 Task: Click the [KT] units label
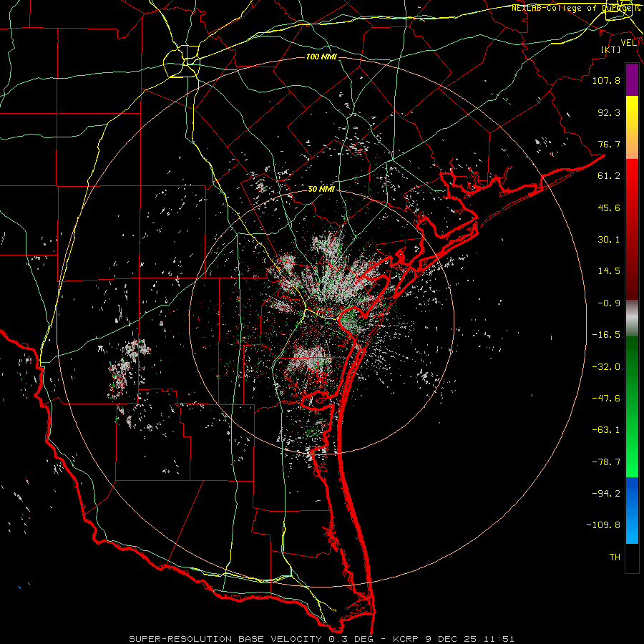[611, 49]
